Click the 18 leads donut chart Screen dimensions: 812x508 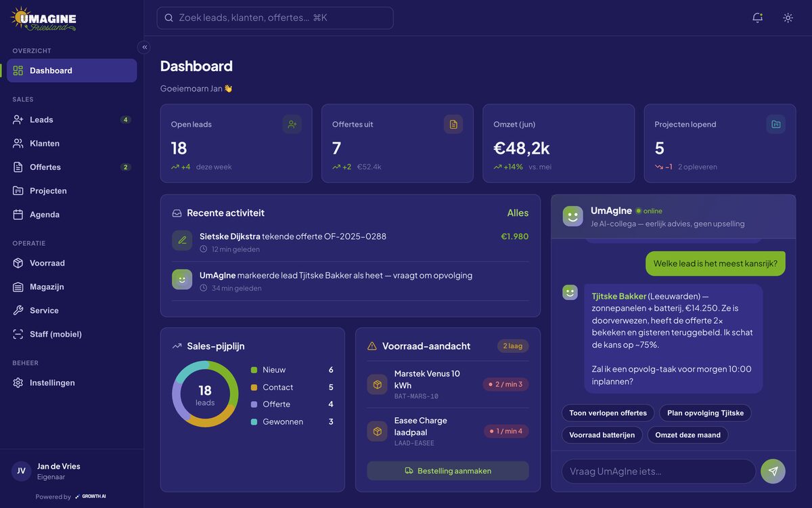205,394
